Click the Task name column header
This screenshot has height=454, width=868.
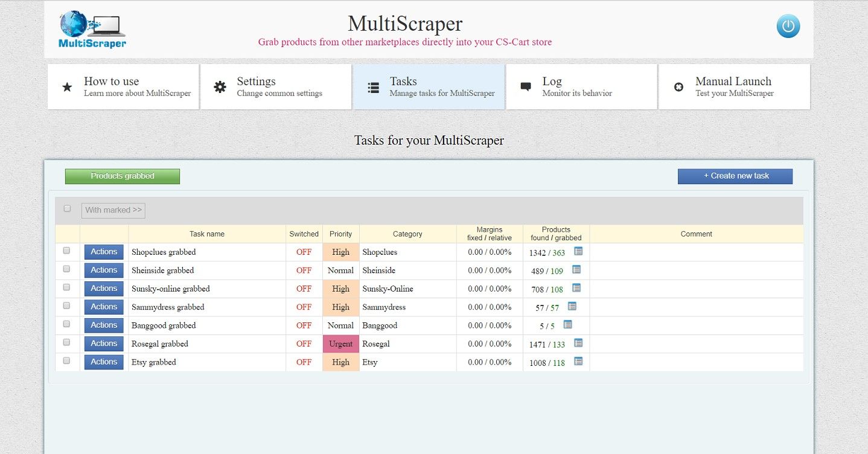point(207,234)
